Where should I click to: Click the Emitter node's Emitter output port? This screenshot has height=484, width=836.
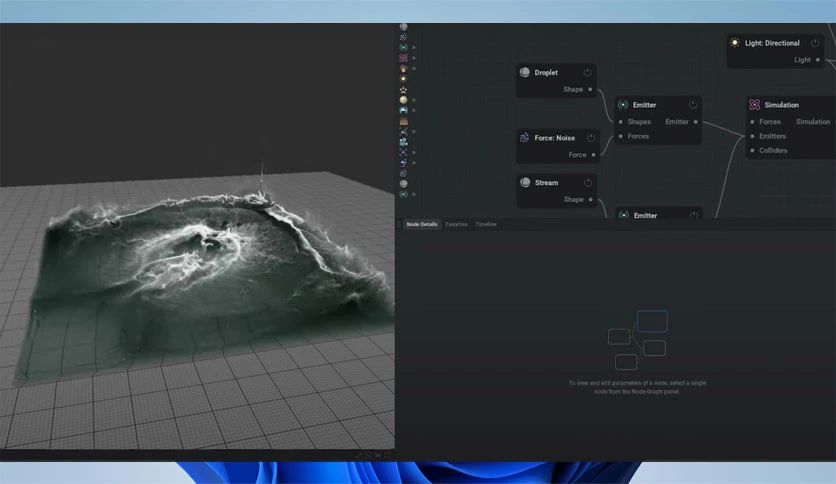[696, 122]
